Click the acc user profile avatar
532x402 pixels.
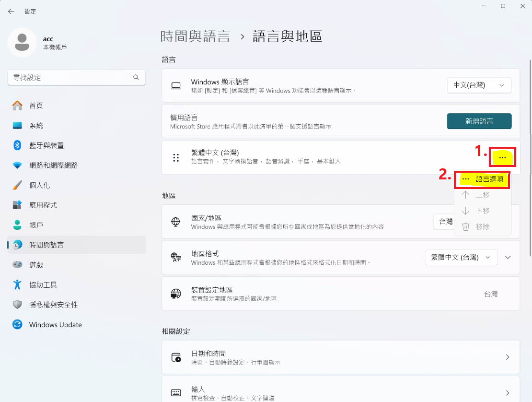tap(22, 42)
